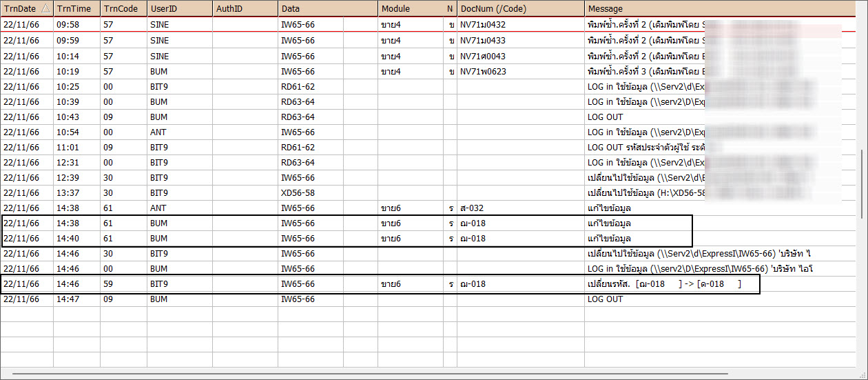Click the sort triangle in TrnDate header
This screenshot has height=380, width=868.
point(45,8)
